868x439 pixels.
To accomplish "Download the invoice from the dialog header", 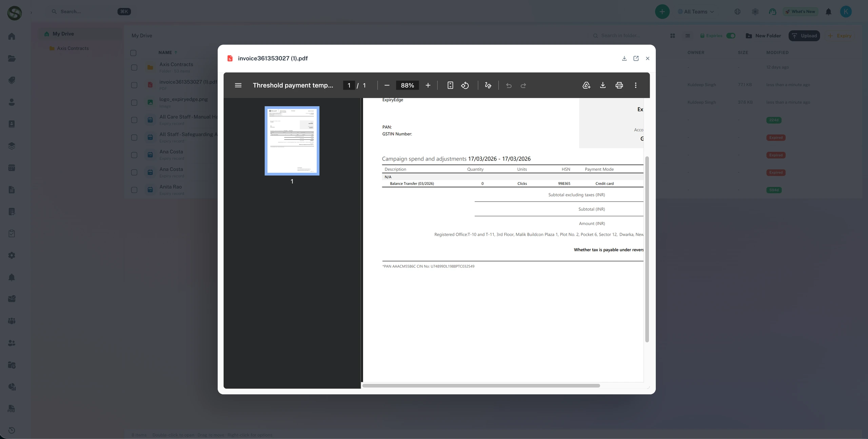I will (x=624, y=58).
